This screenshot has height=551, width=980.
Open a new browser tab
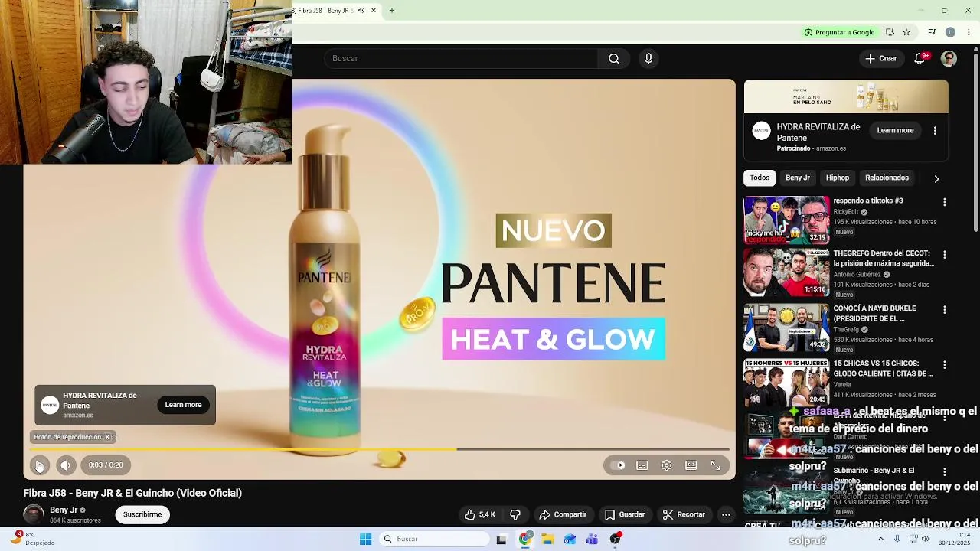391,11
